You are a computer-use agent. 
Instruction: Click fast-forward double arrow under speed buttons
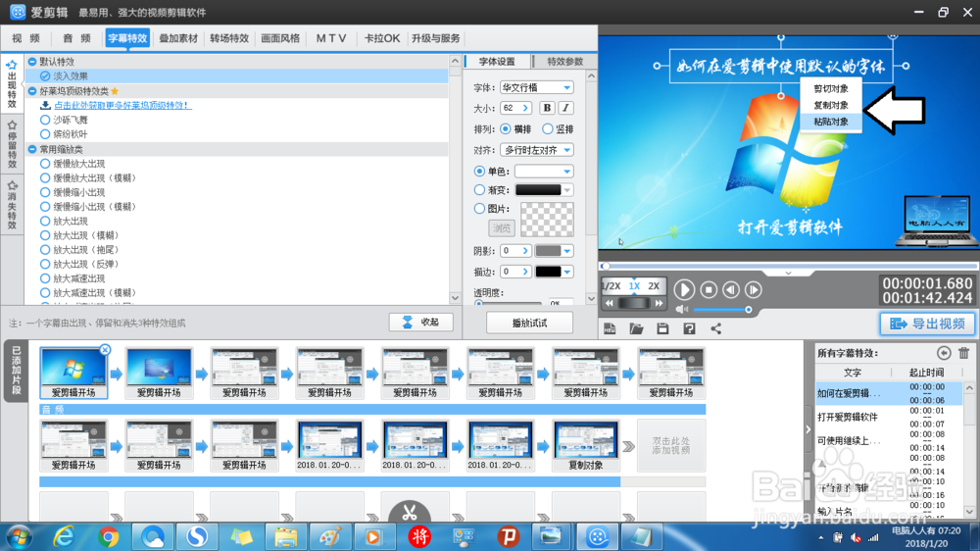point(659,303)
